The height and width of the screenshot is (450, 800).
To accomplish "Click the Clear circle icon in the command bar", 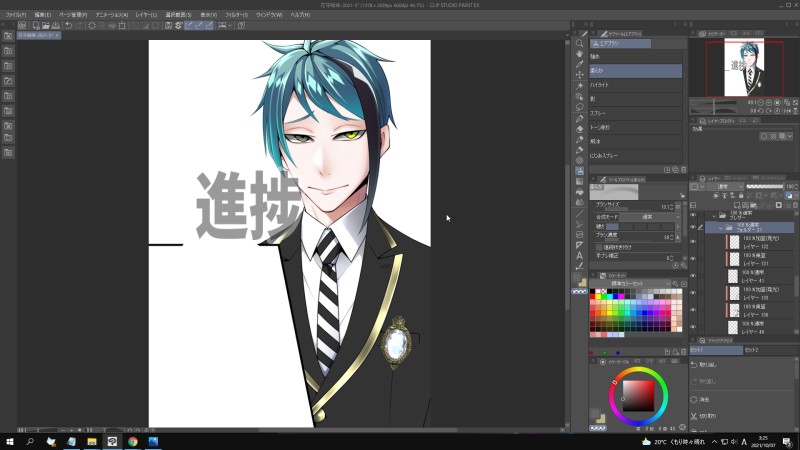I will (92, 25).
